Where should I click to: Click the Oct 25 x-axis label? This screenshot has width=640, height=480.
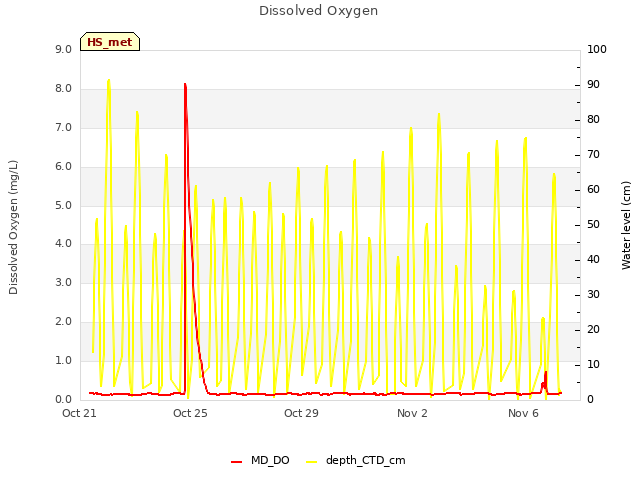click(x=190, y=413)
